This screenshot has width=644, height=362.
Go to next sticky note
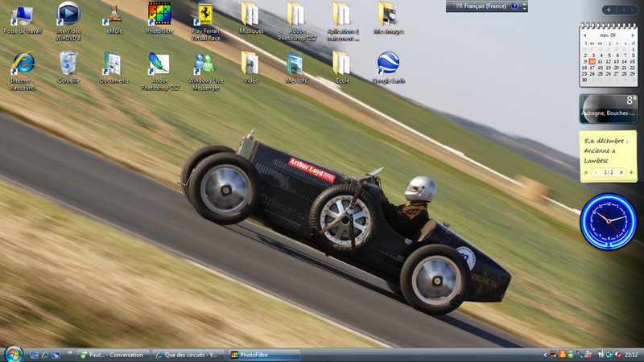point(621,173)
